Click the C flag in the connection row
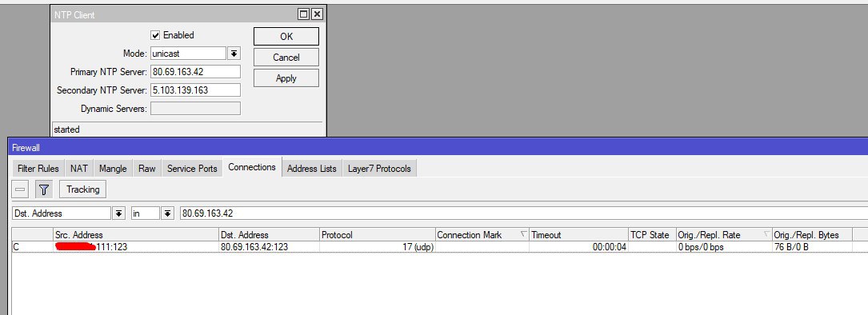The height and width of the screenshot is (315, 868). pos(16,247)
